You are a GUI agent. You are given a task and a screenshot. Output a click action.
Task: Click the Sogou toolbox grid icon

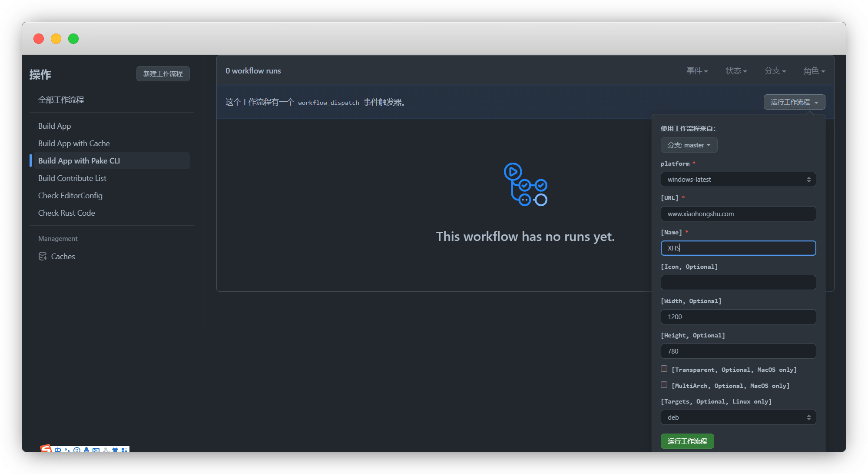(125, 450)
